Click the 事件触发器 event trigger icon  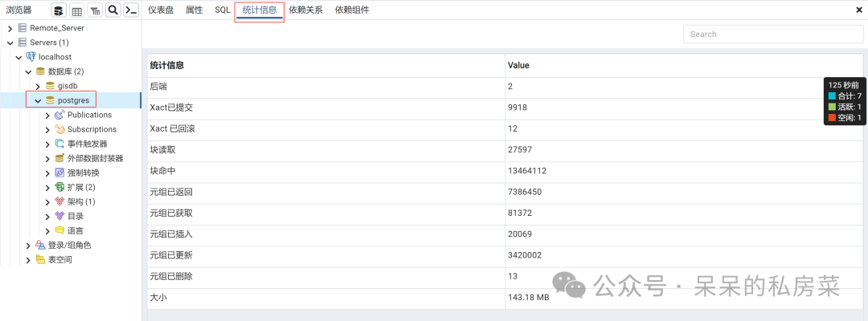point(59,144)
